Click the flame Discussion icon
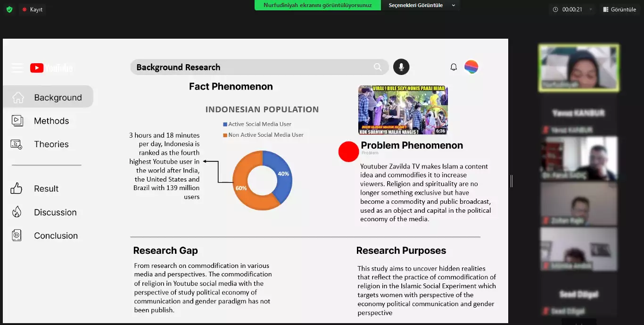This screenshot has height=325, width=644. (17, 212)
